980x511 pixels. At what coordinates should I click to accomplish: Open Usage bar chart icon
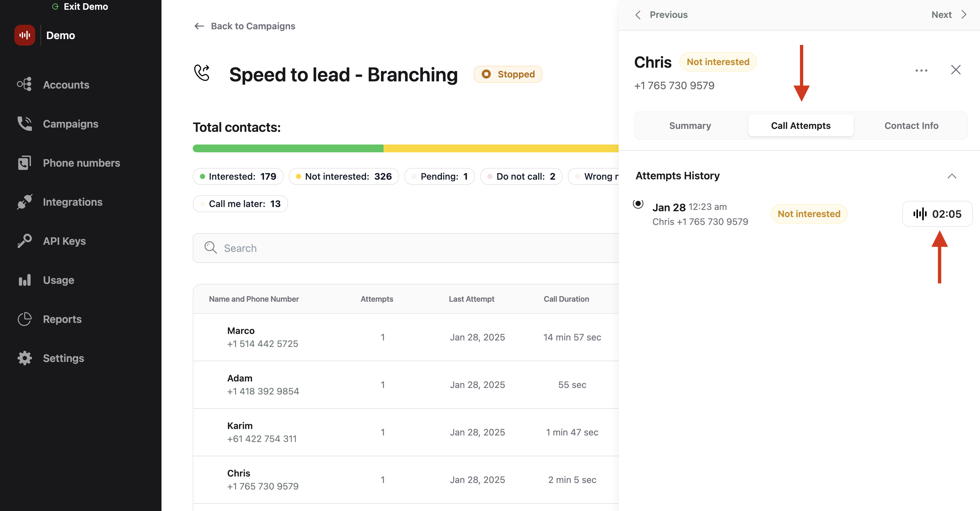click(24, 280)
